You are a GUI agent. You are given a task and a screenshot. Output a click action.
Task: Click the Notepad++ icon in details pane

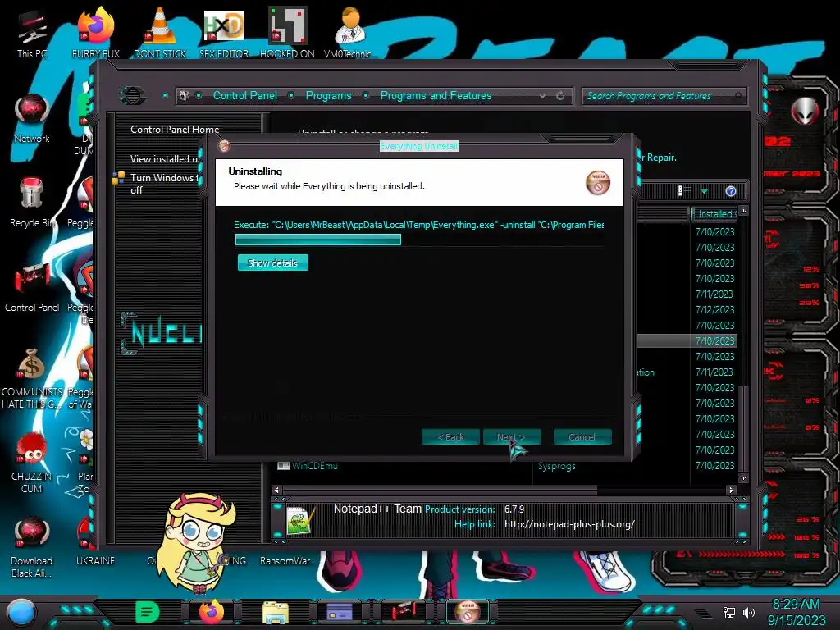[300, 520]
